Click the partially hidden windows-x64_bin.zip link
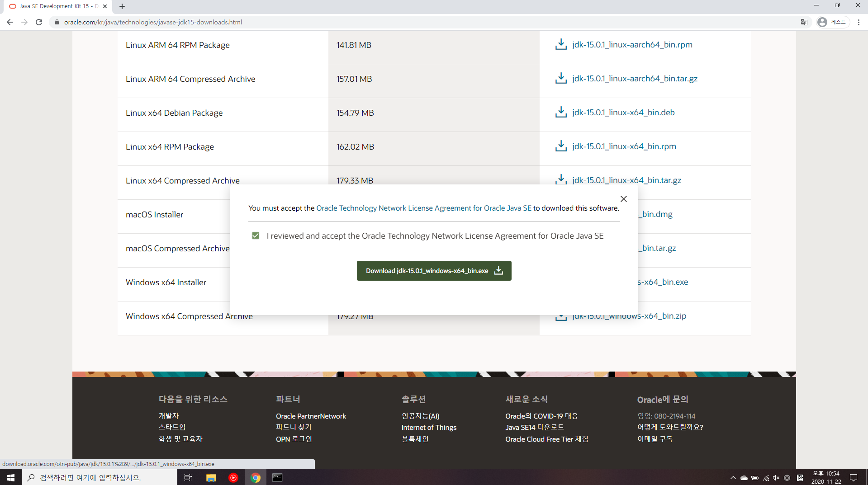The image size is (868, 485). coord(629,316)
